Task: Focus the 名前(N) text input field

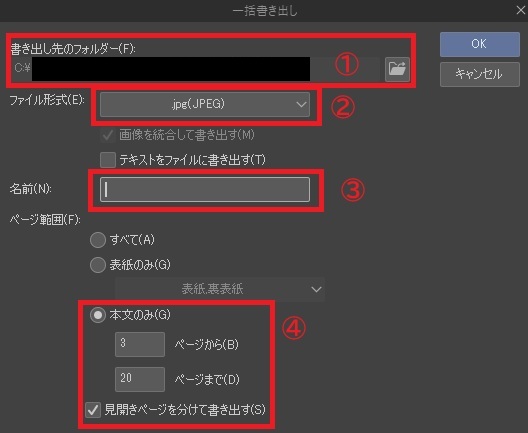Action: pyautogui.click(x=205, y=190)
